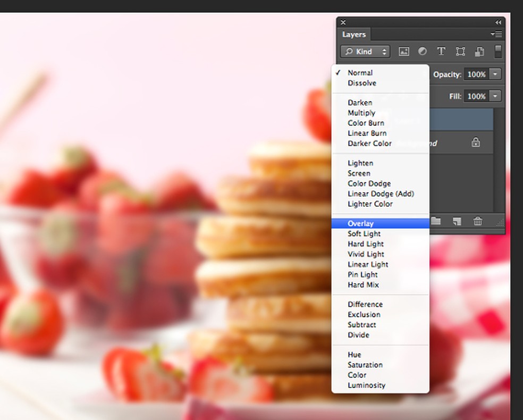Create a new group folder icon
The image size is (523, 420).
coord(436,221)
